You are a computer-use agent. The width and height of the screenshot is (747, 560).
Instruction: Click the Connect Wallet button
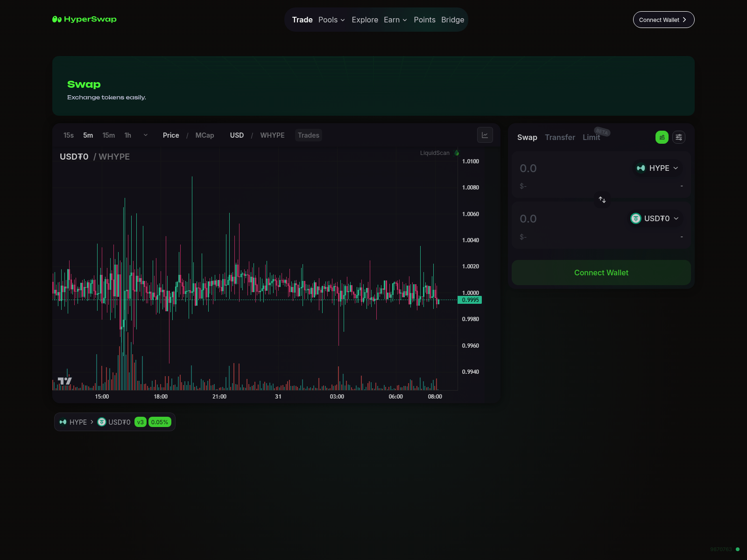[x=601, y=273]
